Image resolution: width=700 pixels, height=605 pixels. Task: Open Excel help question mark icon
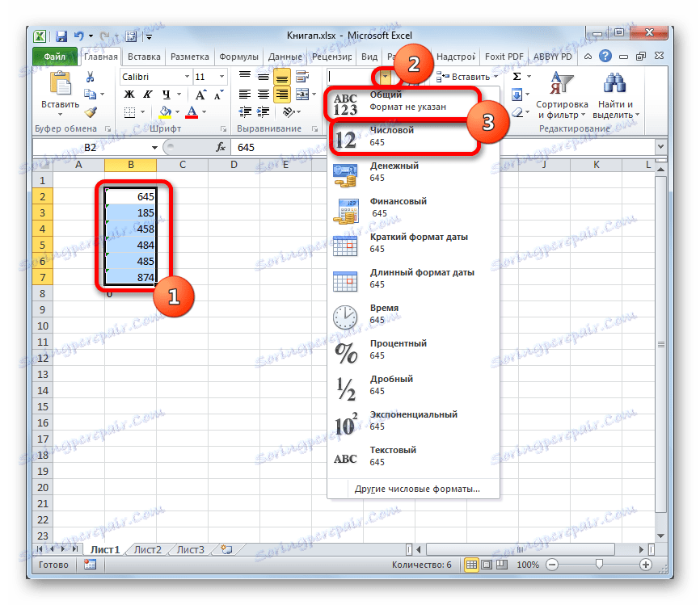pyautogui.click(x=605, y=57)
